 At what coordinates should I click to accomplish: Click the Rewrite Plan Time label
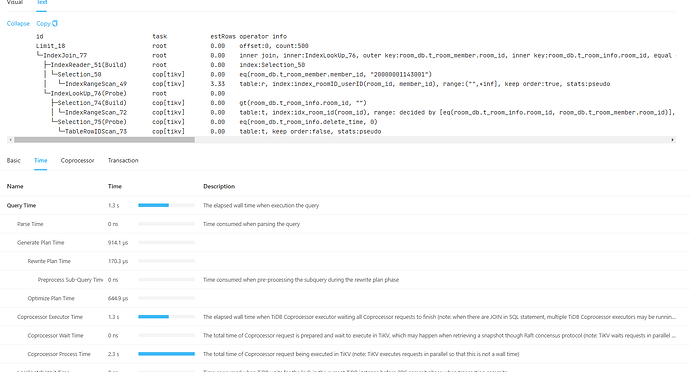point(49,261)
